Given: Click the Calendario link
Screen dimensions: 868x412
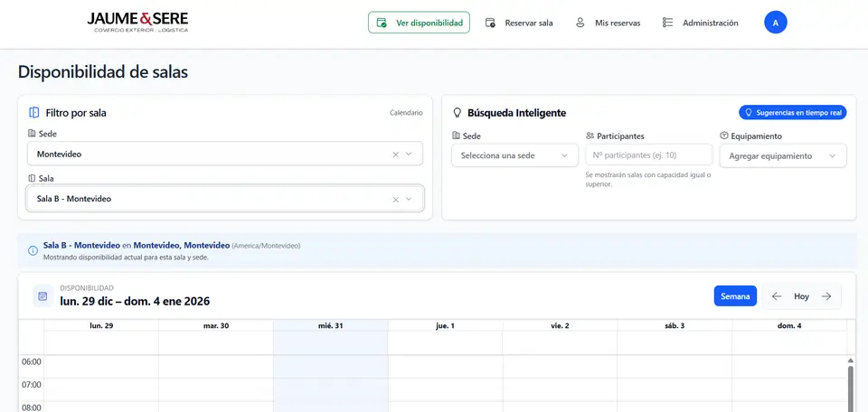Looking at the screenshot, I should click(406, 113).
